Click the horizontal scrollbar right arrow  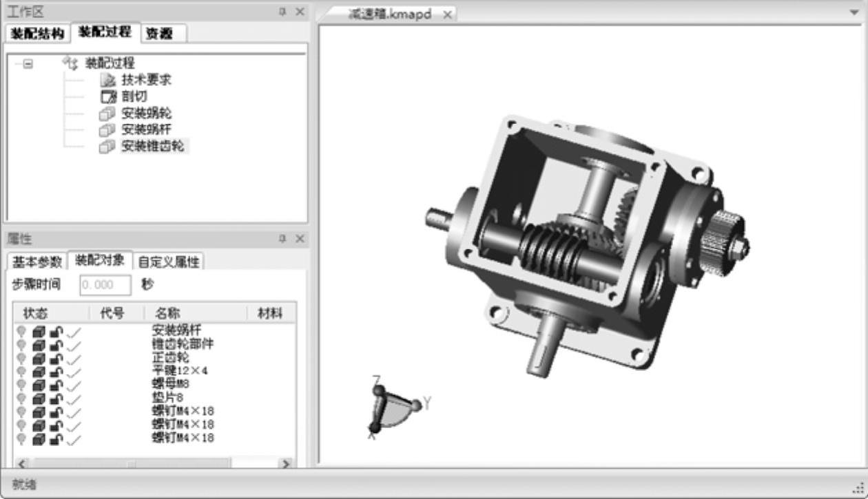pyautogui.click(x=286, y=464)
